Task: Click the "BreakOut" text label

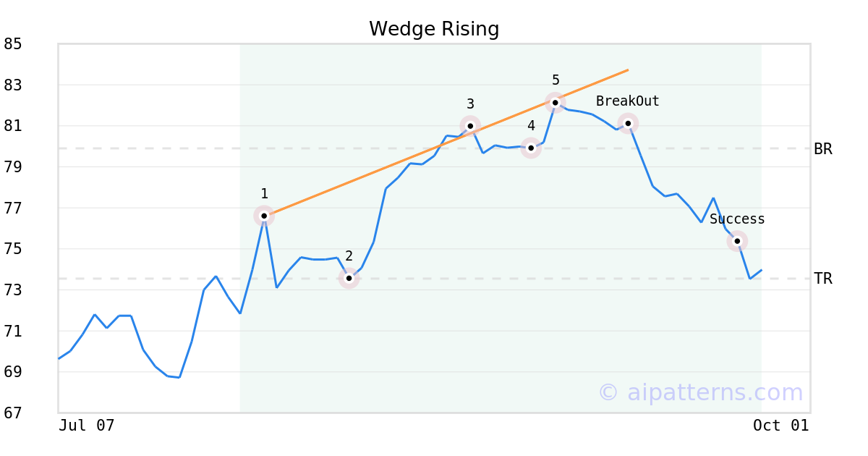Action: click(x=628, y=101)
